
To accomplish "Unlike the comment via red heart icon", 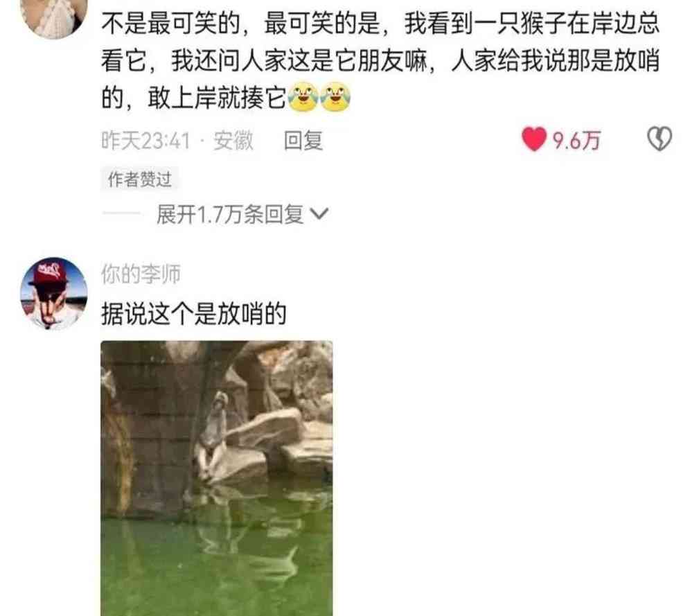I will [x=534, y=139].
